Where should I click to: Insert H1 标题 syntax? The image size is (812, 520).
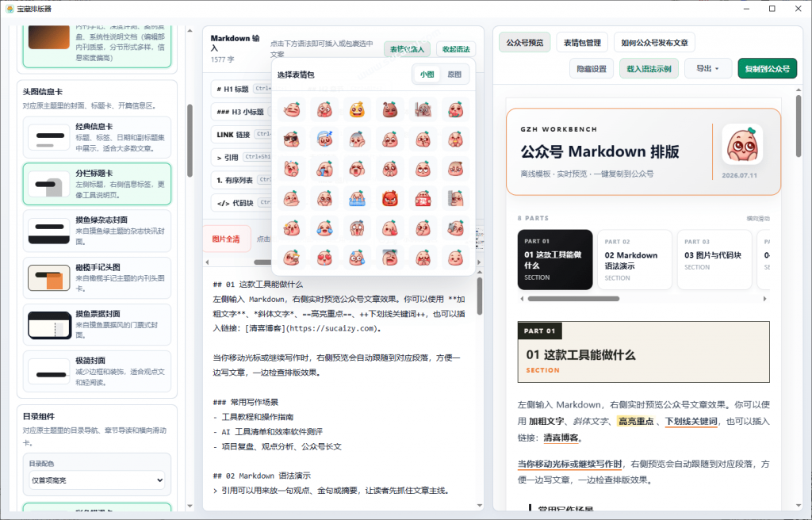(242, 89)
